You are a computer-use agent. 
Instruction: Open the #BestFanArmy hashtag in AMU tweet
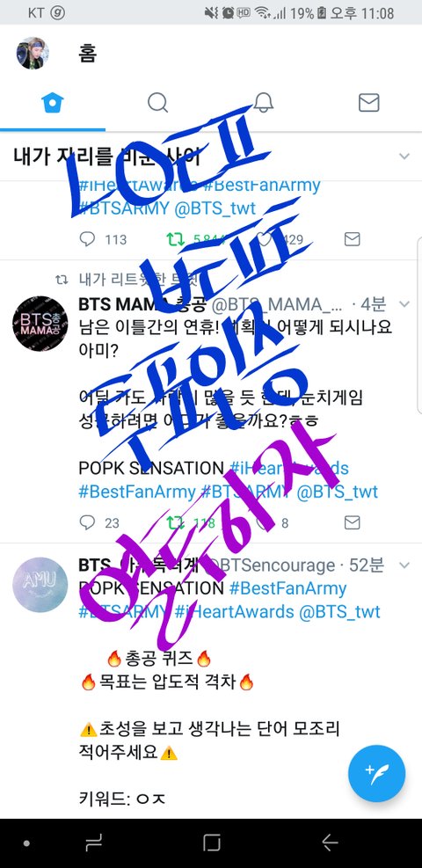pos(287,587)
